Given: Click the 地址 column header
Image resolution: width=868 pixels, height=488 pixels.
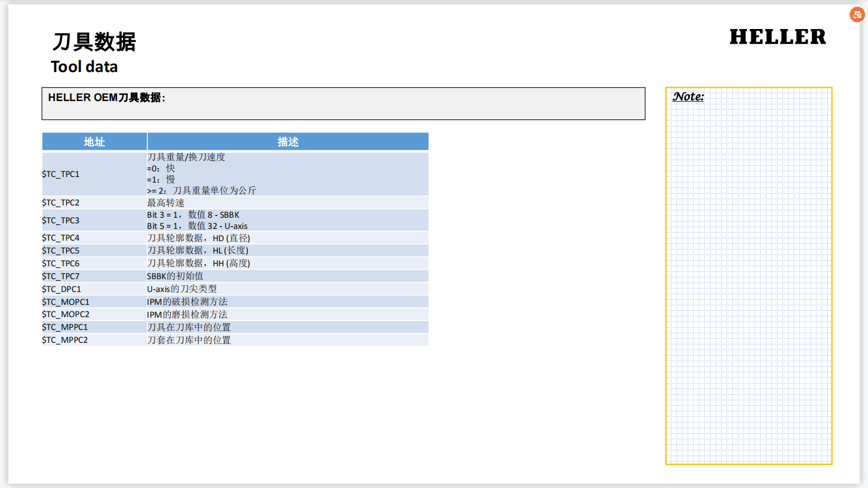Looking at the screenshot, I should click(x=94, y=142).
